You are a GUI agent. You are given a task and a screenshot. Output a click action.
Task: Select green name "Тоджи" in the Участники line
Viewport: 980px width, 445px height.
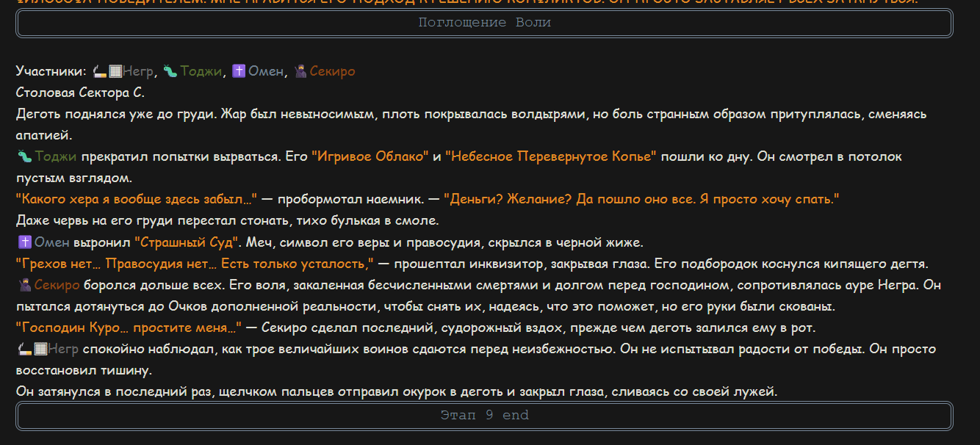(201, 71)
